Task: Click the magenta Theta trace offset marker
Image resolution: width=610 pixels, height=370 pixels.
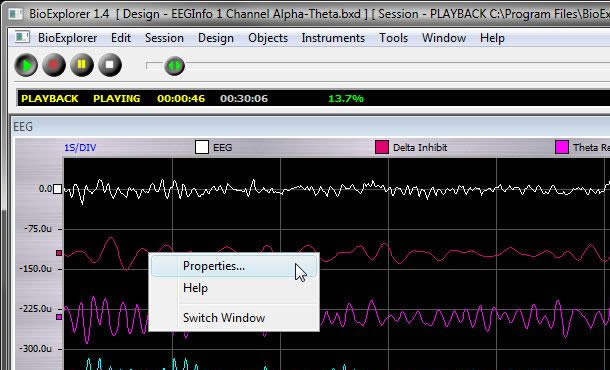Action: (x=59, y=317)
